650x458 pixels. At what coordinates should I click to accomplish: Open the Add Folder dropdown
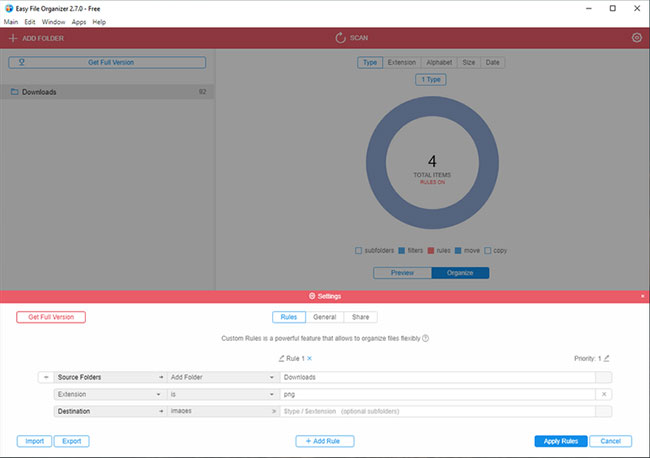point(223,377)
